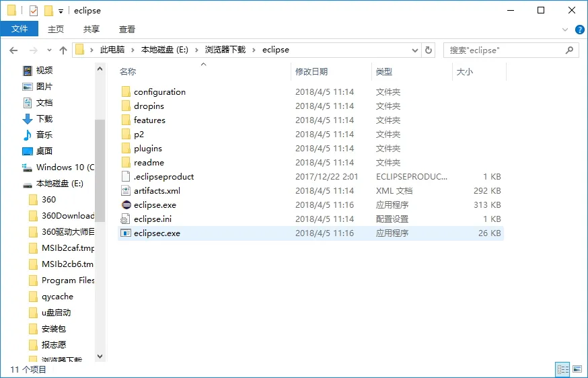Viewport: 588px width, 378px height.
Task: Click the 2017/12/22 2:01 date cell
Action: click(326, 177)
